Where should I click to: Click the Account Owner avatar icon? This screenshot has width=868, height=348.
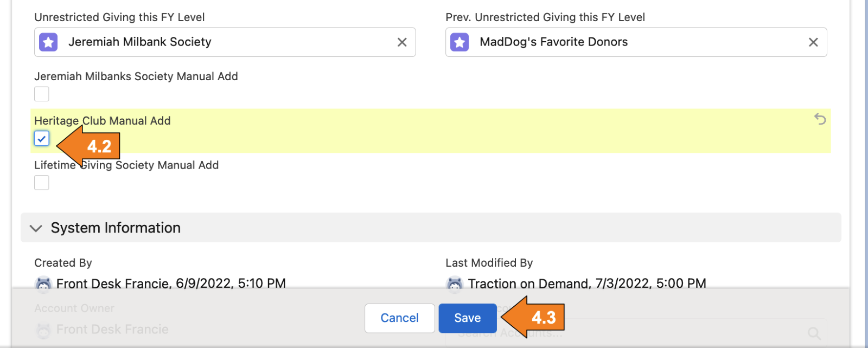[x=43, y=330]
